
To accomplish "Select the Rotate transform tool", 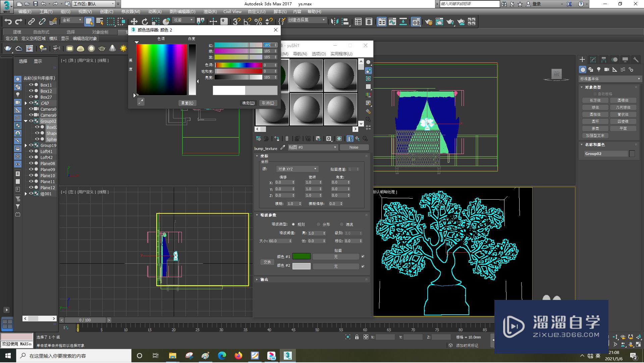I will 145,21.
